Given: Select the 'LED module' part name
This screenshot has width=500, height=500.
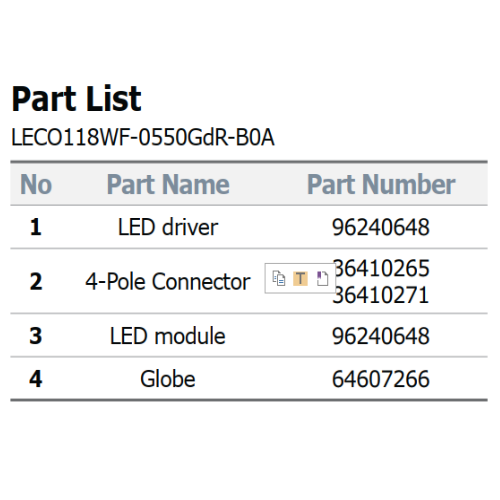Looking at the screenshot, I should [168, 336].
